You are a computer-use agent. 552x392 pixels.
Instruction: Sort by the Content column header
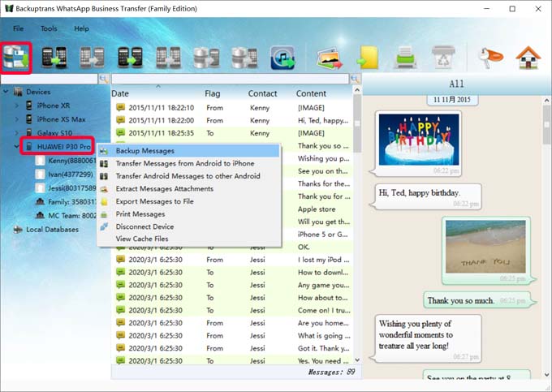tap(311, 93)
